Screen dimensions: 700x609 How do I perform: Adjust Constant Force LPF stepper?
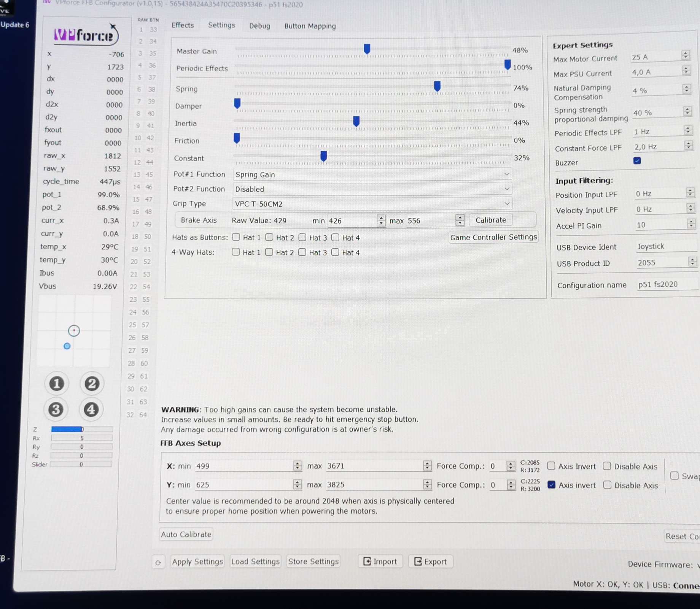688,145
